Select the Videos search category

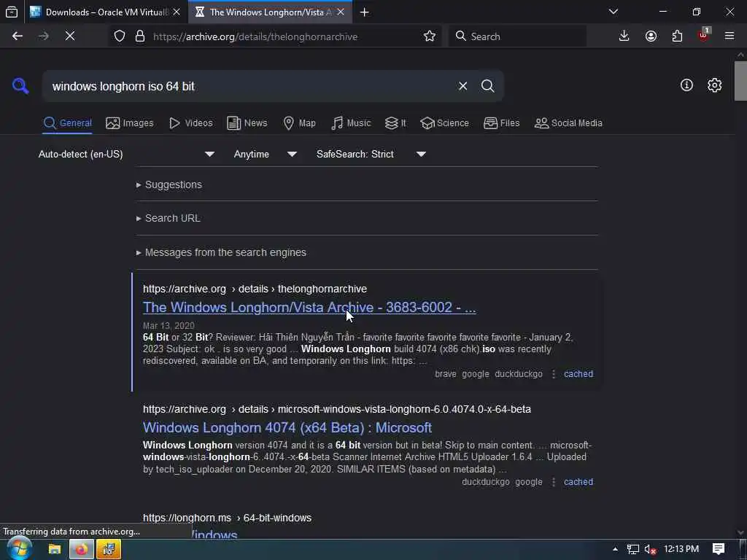pos(191,122)
